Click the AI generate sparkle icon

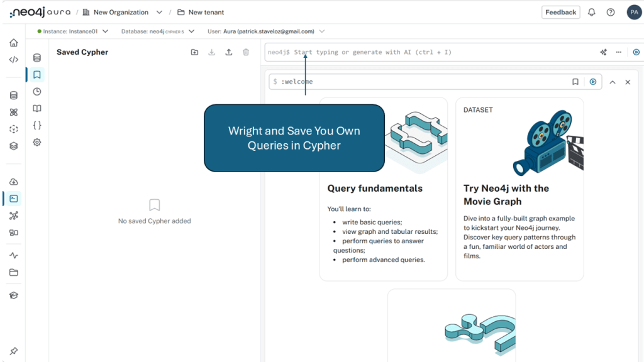[x=603, y=52]
